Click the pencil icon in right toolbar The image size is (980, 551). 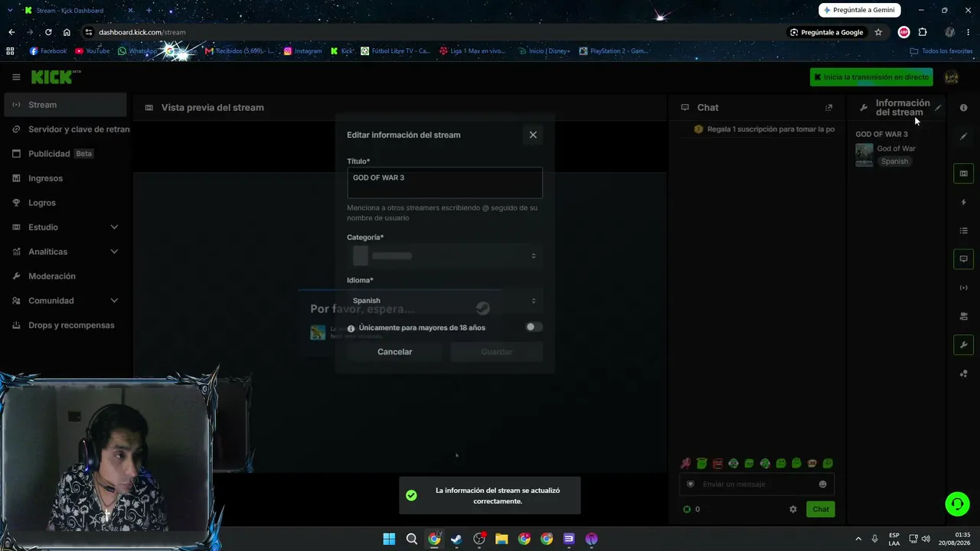pyautogui.click(x=963, y=136)
